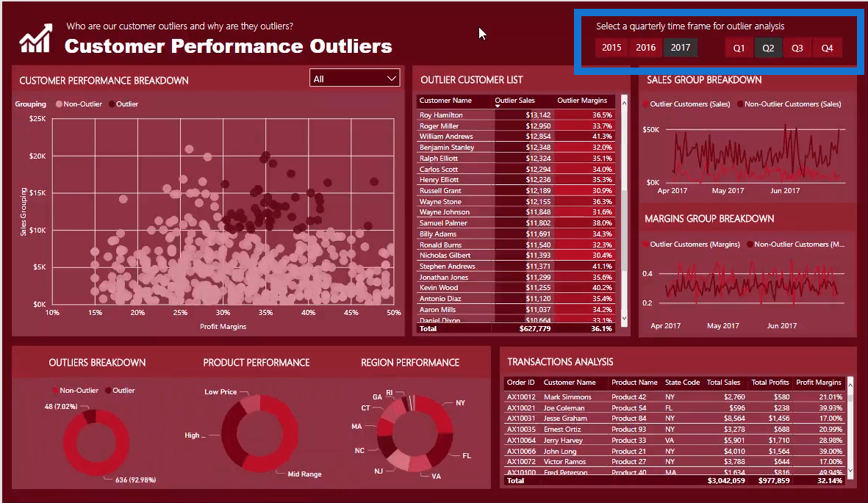868x503 pixels.
Task: Choose quarter Q4
Action: coord(827,48)
